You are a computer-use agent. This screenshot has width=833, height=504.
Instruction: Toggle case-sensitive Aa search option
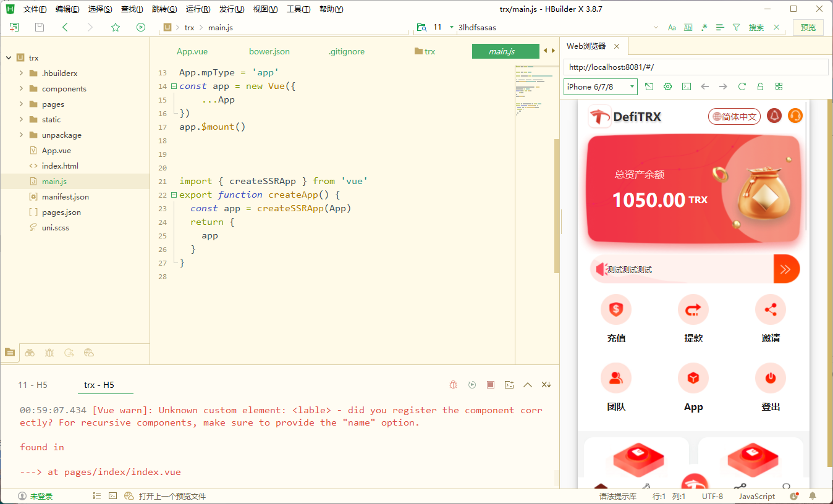pos(672,27)
